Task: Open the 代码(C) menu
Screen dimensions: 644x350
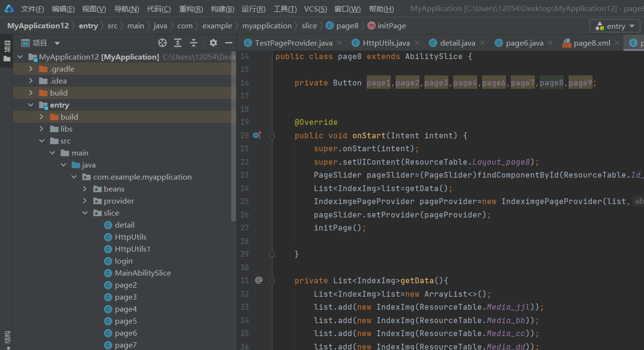Action: point(159,9)
